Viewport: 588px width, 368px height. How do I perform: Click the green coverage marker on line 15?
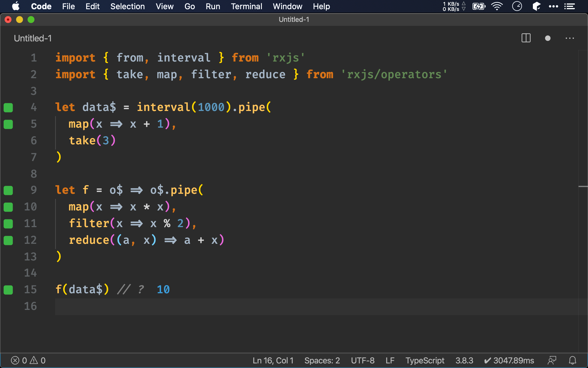point(8,290)
